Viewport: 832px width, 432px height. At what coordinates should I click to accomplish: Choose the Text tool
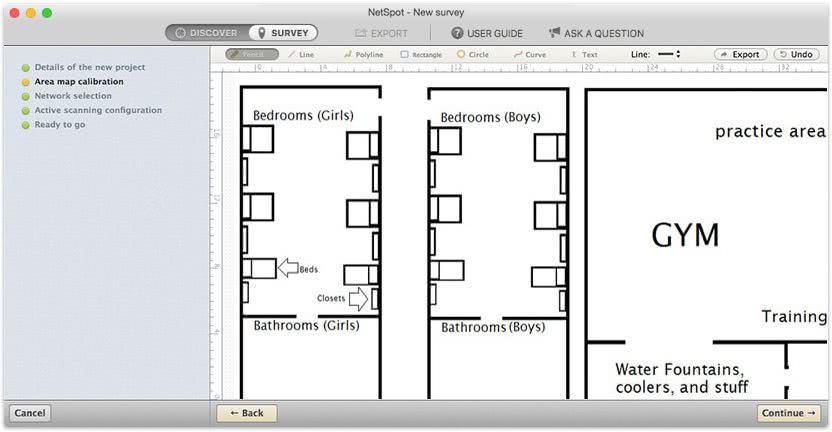click(x=584, y=54)
